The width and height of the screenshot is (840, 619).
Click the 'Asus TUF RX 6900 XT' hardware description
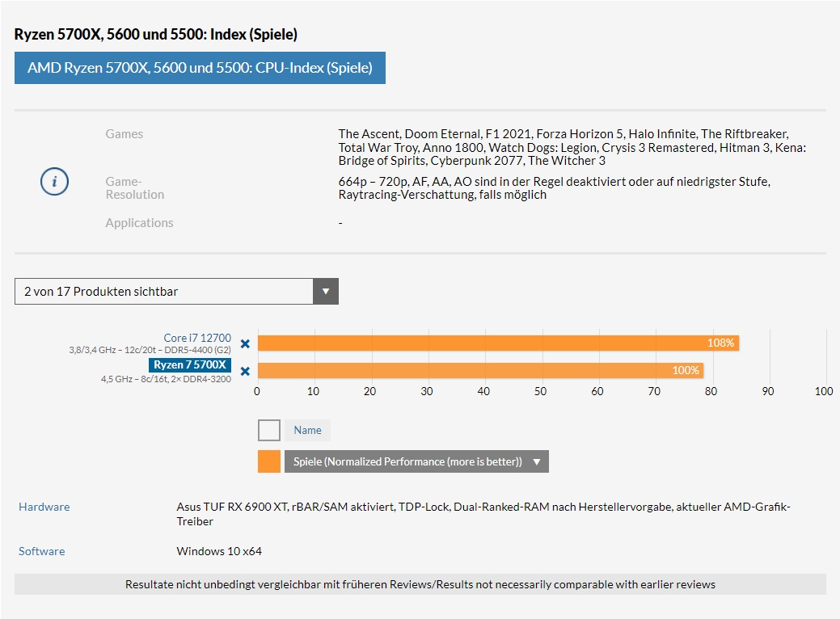click(x=483, y=514)
